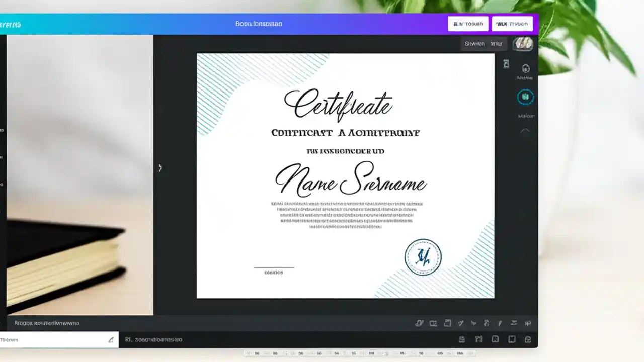Switch to the Mily tab in the top-right pill
644x362 pixels.
point(497,44)
